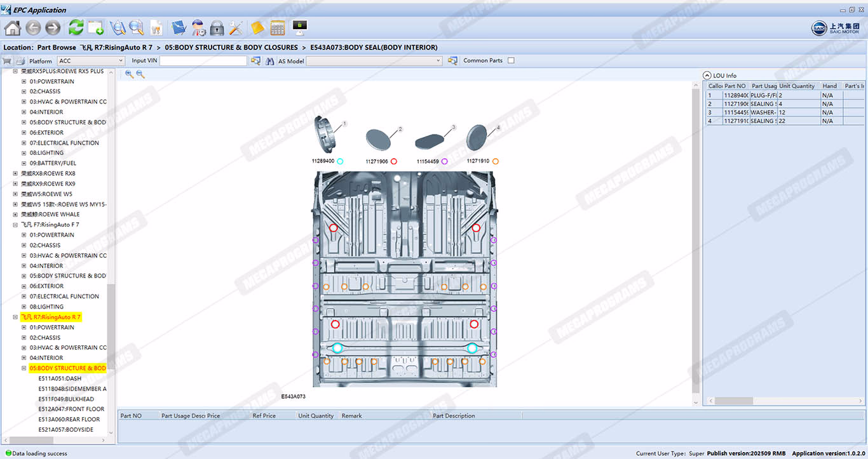The width and height of the screenshot is (868, 459).
Task: Enable the Common Parts checkbox
Action: [511, 61]
